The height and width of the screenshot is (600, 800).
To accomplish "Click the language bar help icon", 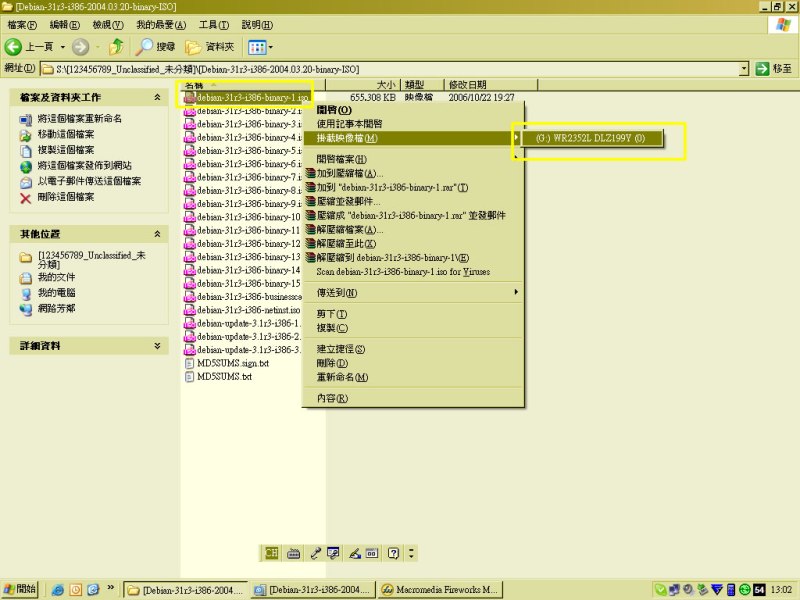I will (x=393, y=553).
